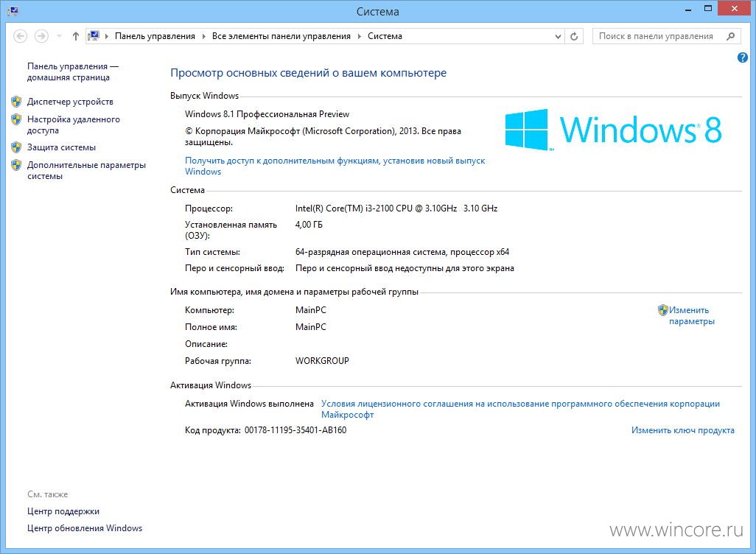
Task: Click the installed memory value 4,00 ГБ
Action: pyautogui.click(x=309, y=225)
